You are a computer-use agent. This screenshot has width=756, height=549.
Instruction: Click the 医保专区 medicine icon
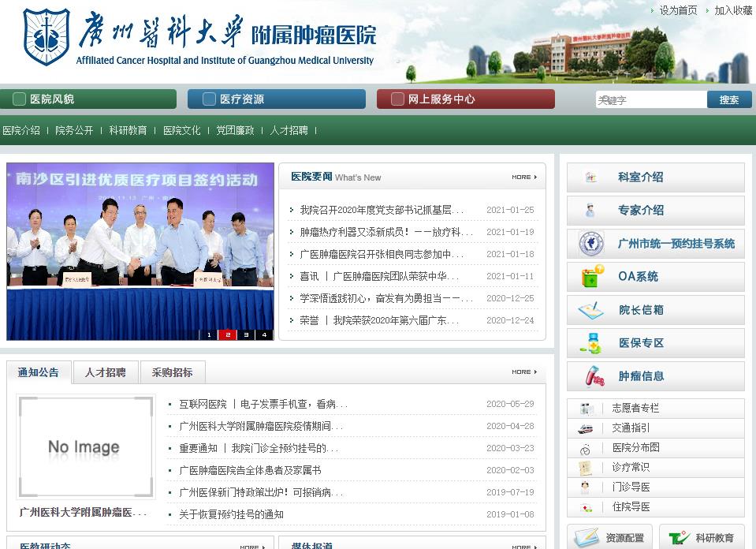pos(592,343)
